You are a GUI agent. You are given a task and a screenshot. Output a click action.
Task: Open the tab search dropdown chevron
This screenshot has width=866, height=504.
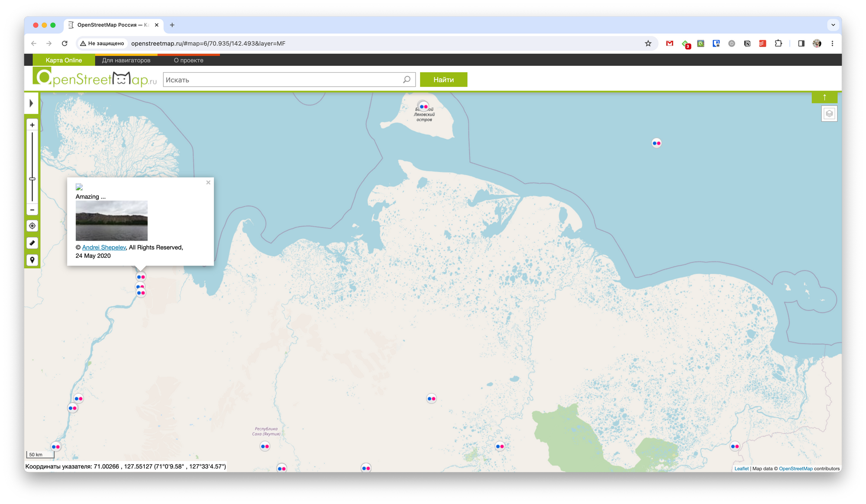tap(833, 25)
